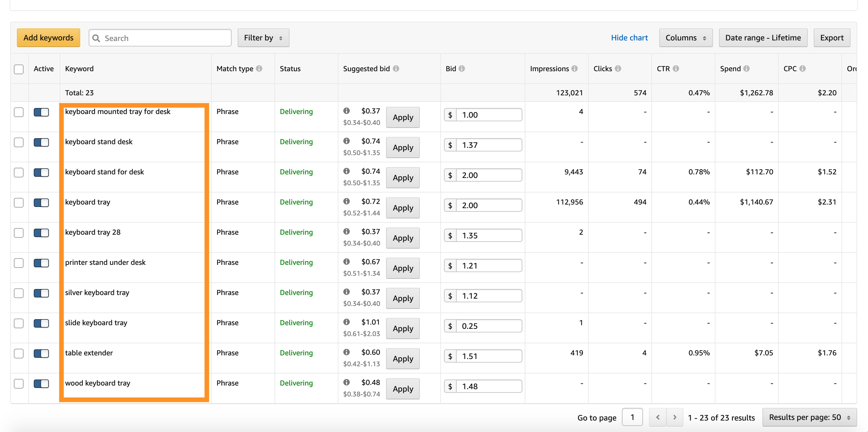Click the Suggested bid header info icon
The width and height of the screenshot is (868, 432).
[396, 68]
